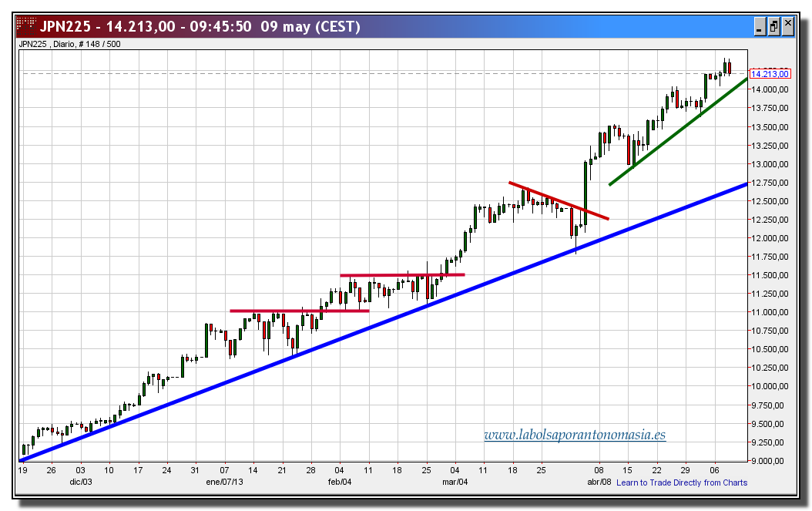Select the blue long-term trend line

[x=383, y=322]
